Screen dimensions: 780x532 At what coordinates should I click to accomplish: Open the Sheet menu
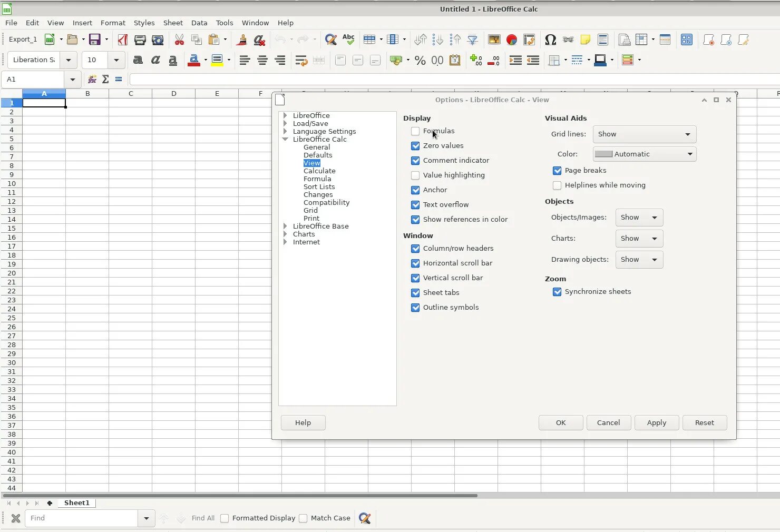(173, 23)
